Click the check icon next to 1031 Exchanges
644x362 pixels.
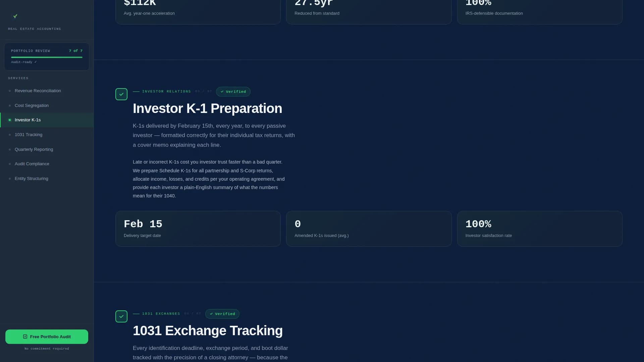(x=121, y=316)
